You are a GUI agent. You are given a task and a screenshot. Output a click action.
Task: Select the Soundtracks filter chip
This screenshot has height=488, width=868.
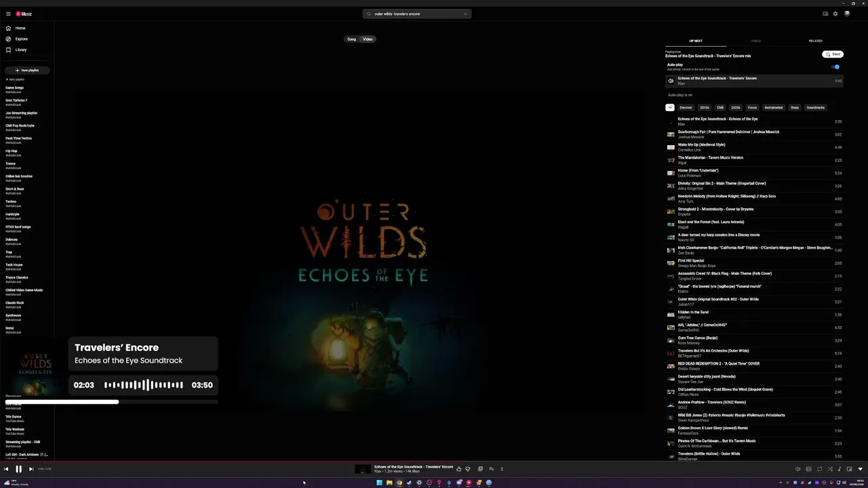click(816, 108)
